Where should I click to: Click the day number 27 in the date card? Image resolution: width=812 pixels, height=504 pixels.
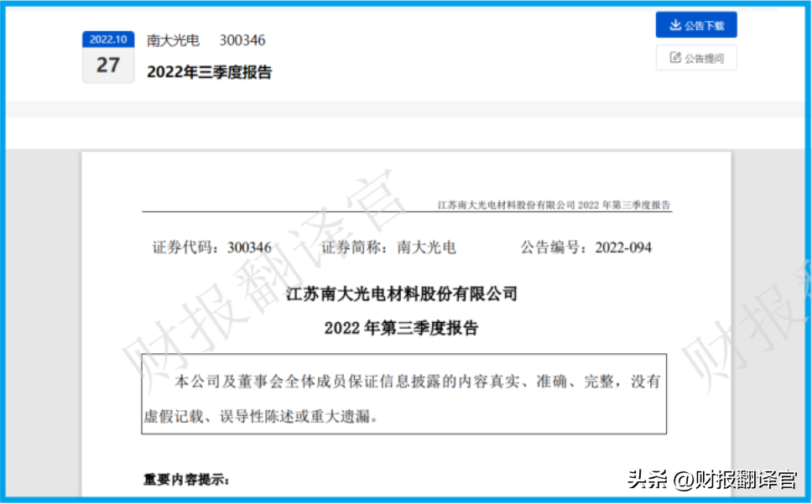point(108,65)
